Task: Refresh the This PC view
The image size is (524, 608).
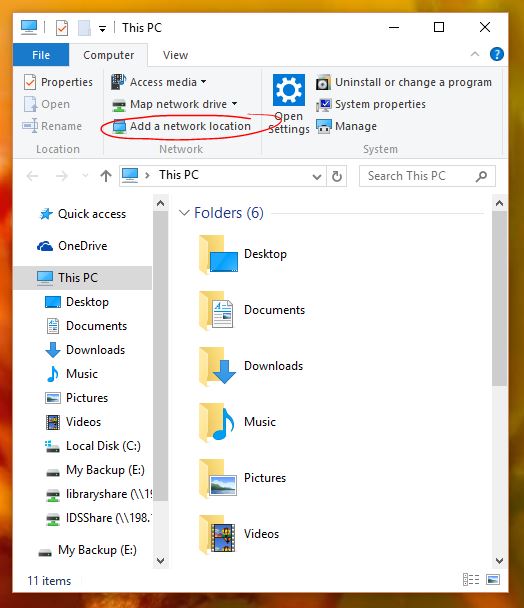Action: [x=337, y=176]
